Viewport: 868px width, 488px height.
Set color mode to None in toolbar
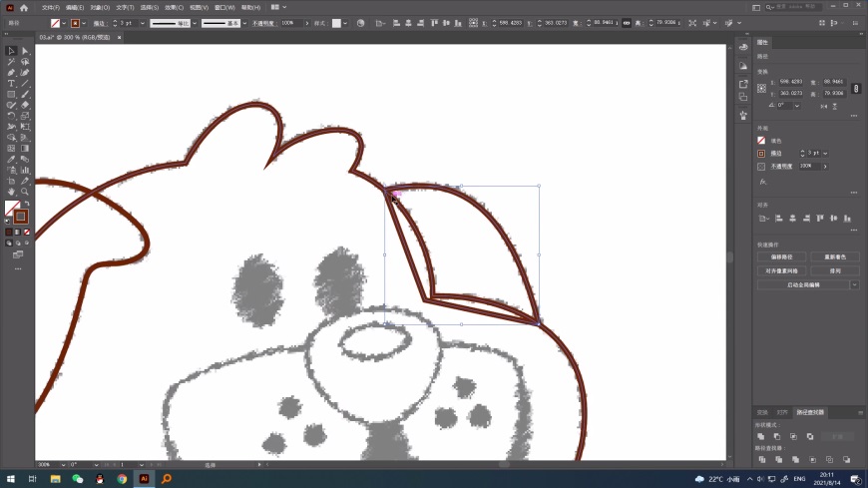pos(27,233)
